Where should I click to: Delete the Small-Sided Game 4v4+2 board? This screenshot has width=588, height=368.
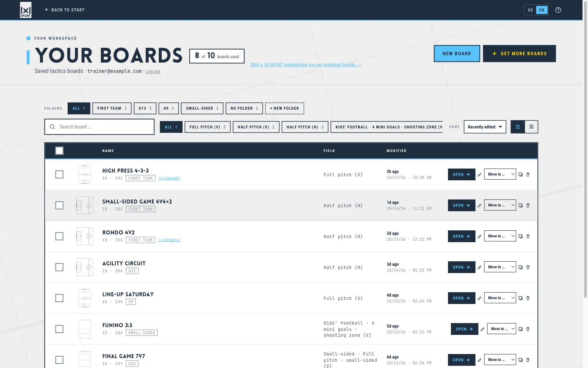[528, 205]
